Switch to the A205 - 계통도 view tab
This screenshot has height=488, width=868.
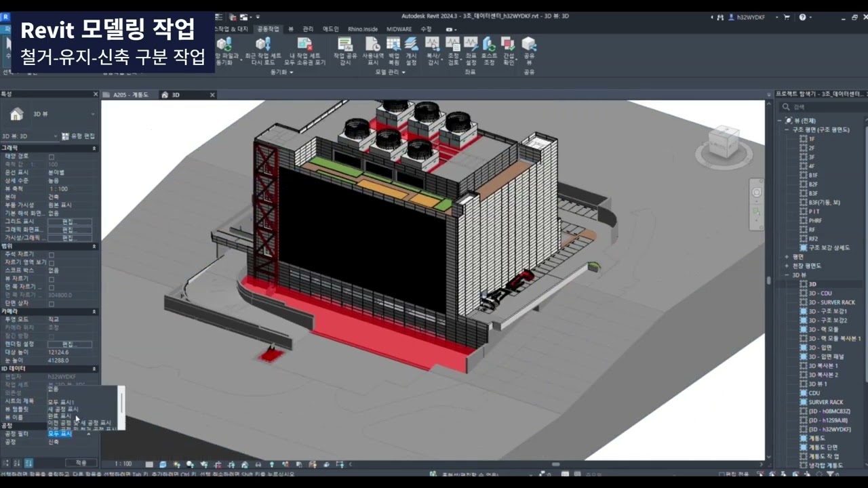click(129, 95)
